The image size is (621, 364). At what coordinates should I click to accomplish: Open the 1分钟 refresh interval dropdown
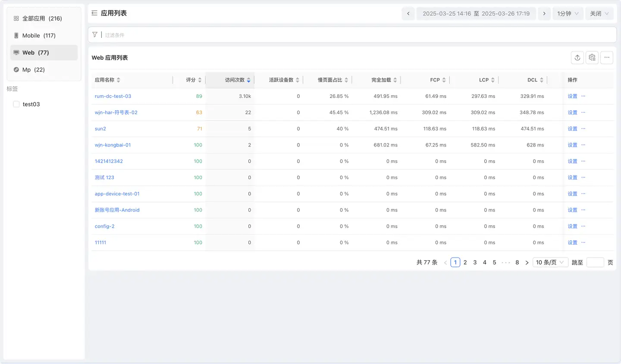click(x=568, y=14)
